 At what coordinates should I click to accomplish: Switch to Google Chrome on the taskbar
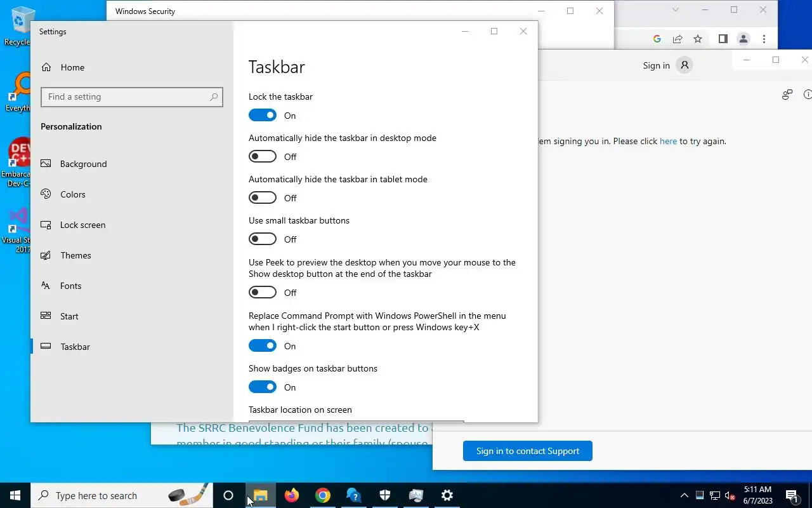(x=323, y=495)
